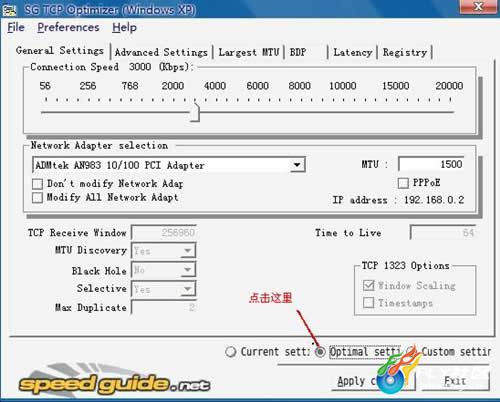Expand the Selective Acks dropdown
The height and width of the screenshot is (402, 500).
pyautogui.click(x=188, y=289)
